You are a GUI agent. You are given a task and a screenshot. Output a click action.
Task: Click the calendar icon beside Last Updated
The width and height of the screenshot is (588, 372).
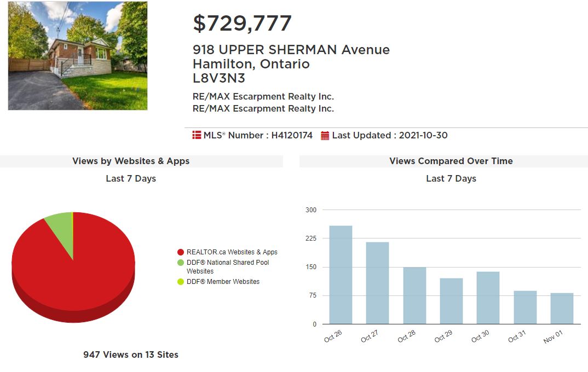[x=325, y=136]
